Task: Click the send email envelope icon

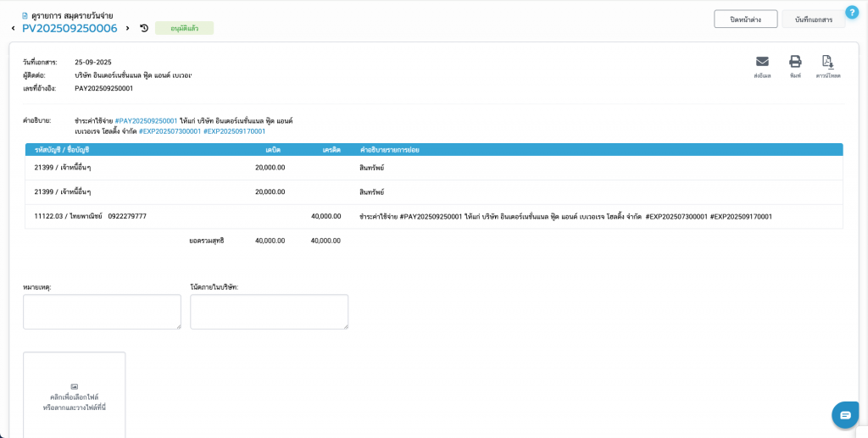Action: coord(762,62)
